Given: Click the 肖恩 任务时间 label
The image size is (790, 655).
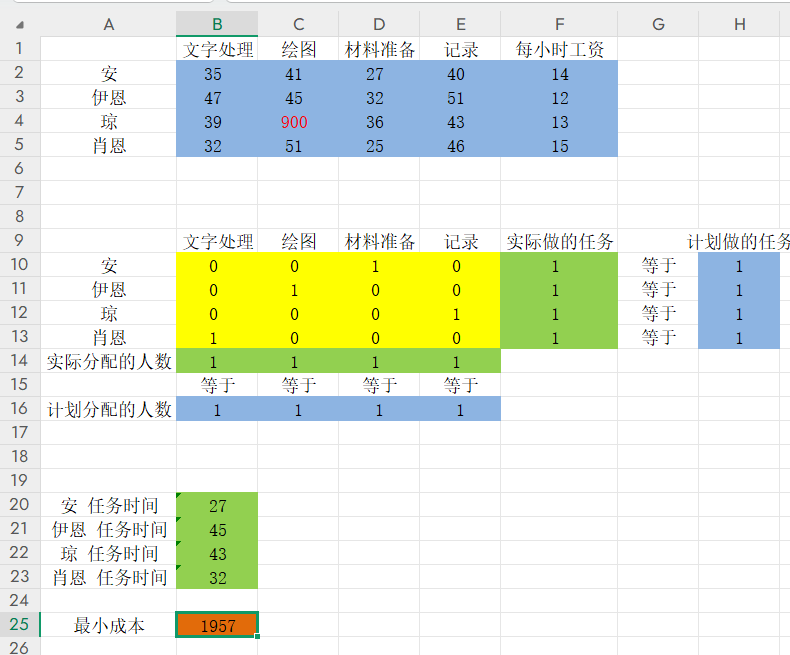Looking at the screenshot, I should (x=108, y=577).
